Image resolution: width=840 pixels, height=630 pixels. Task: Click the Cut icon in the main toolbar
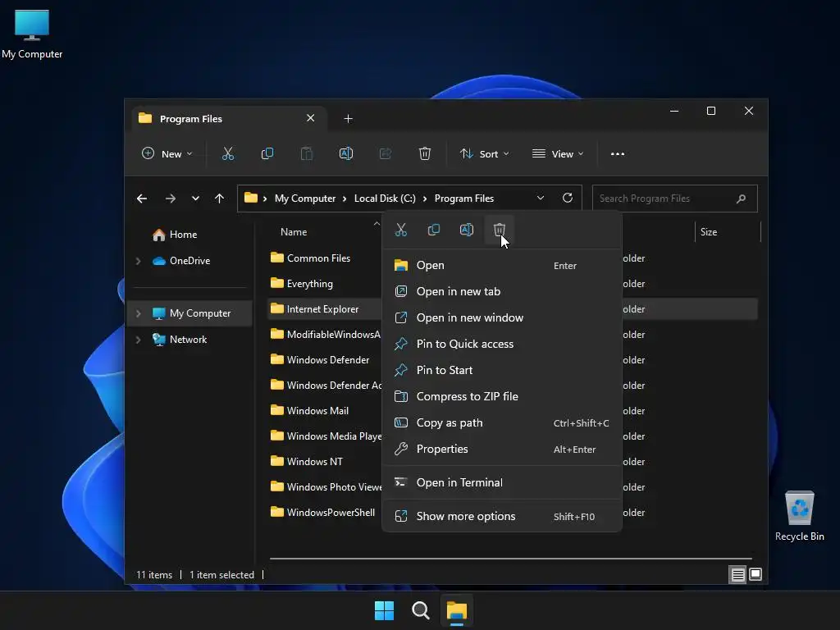(x=228, y=153)
